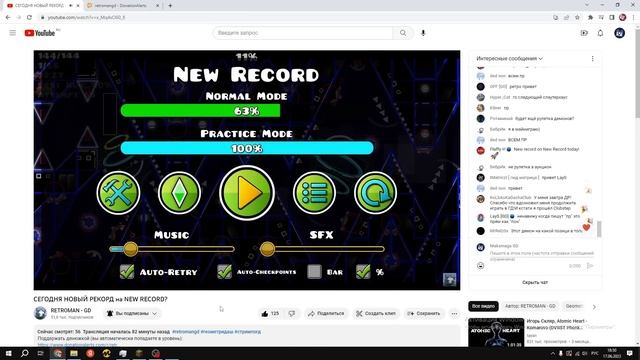The width and height of the screenshot is (640, 360).
Task: Click the circular restart arrow button
Action: tap(375, 193)
